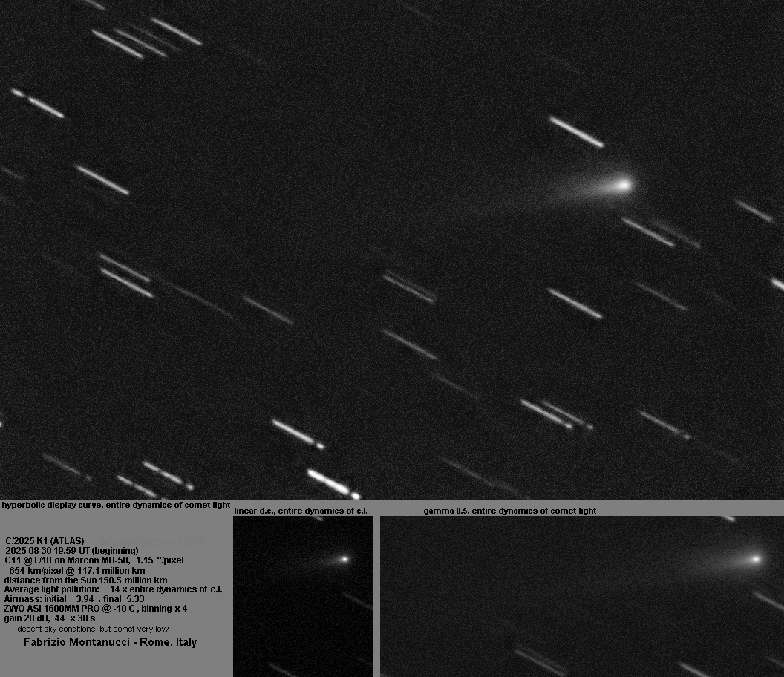
Task: Click the 'gamma 0.5' panel caption
Action: 509,511
